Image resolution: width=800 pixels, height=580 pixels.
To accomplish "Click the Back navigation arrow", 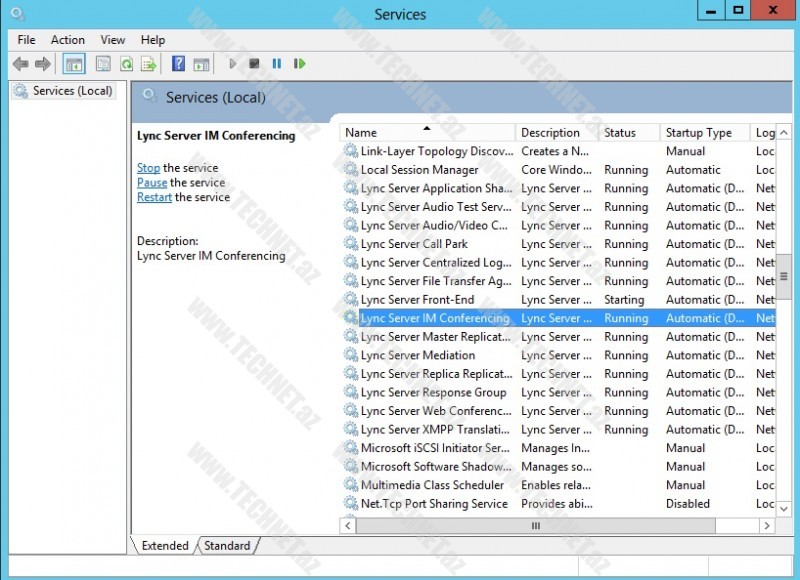I will tap(21, 63).
